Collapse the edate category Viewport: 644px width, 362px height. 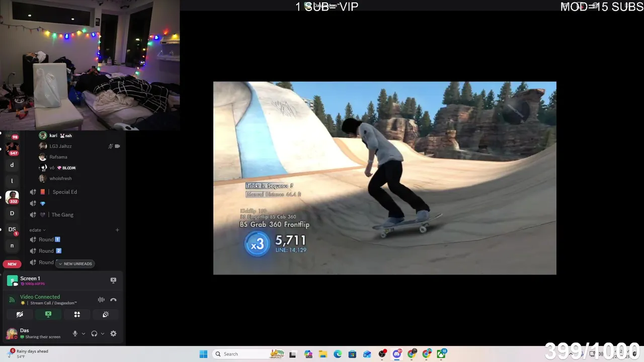pos(37,230)
